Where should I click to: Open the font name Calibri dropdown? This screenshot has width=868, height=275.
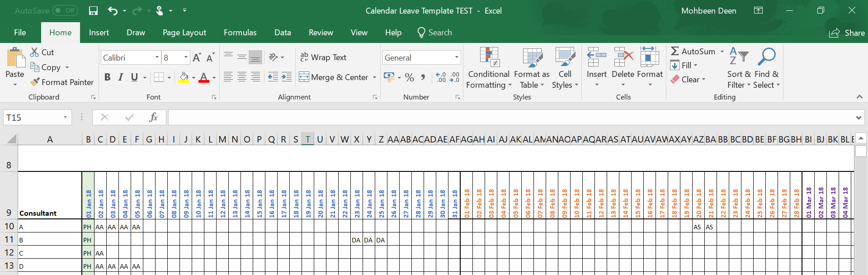(157, 57)
